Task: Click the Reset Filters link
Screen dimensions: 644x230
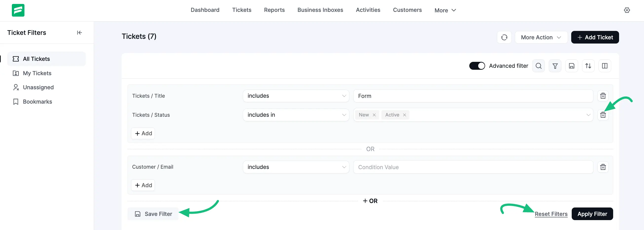Action: (551, 214)
